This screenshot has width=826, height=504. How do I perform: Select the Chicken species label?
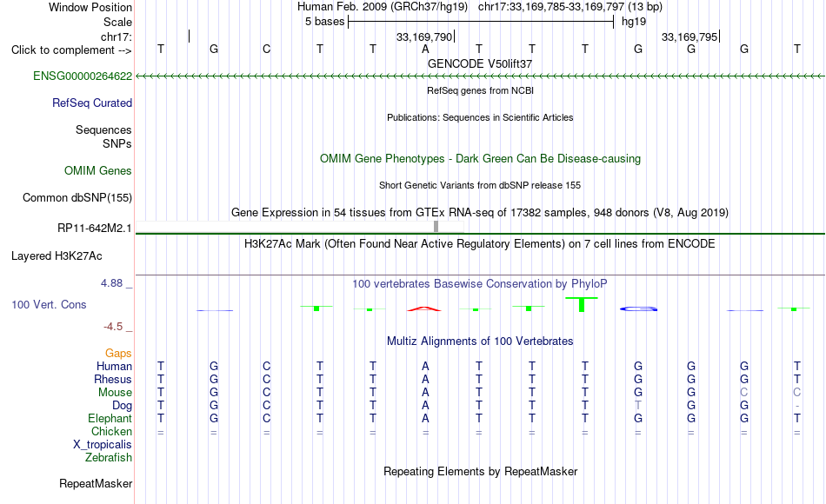point(111,431)
